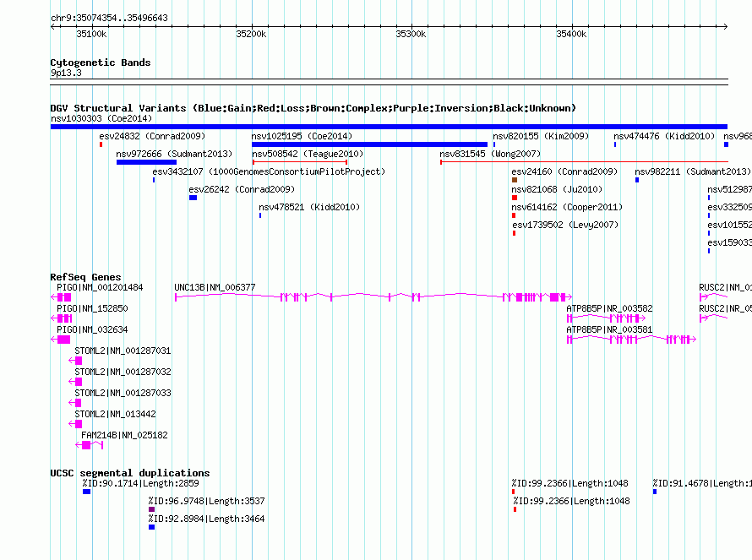The image size is (752, 560).
Task: Click the 91.4678% identity duplication block
Action: click(x=655, y=492)
